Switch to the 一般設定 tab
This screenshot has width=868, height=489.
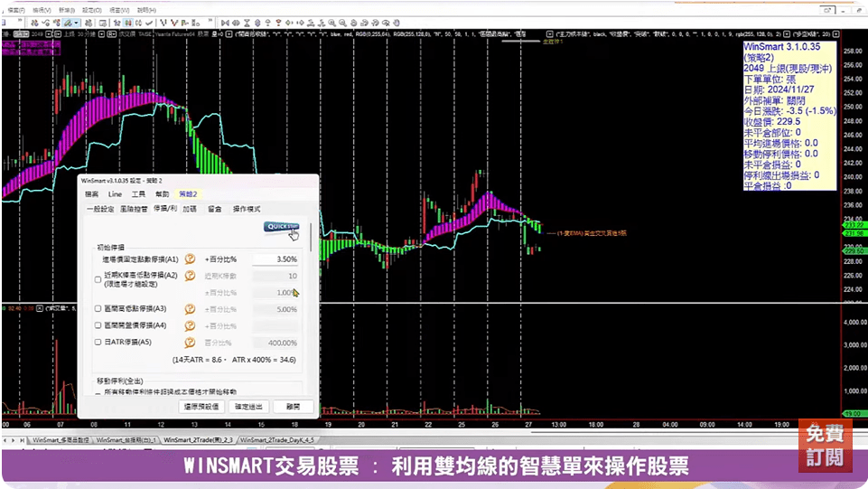(100, 210)
